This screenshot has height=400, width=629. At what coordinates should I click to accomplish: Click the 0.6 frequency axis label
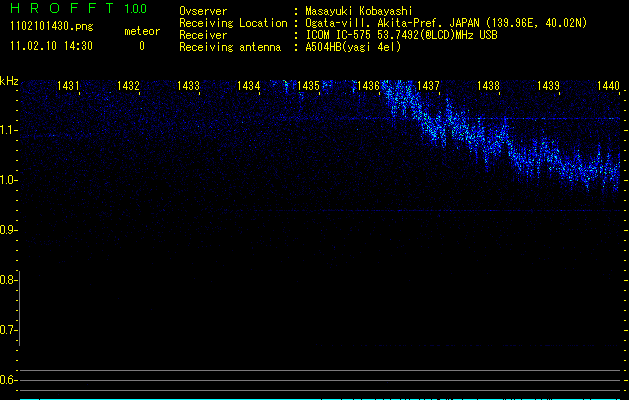tap(9, 380)
